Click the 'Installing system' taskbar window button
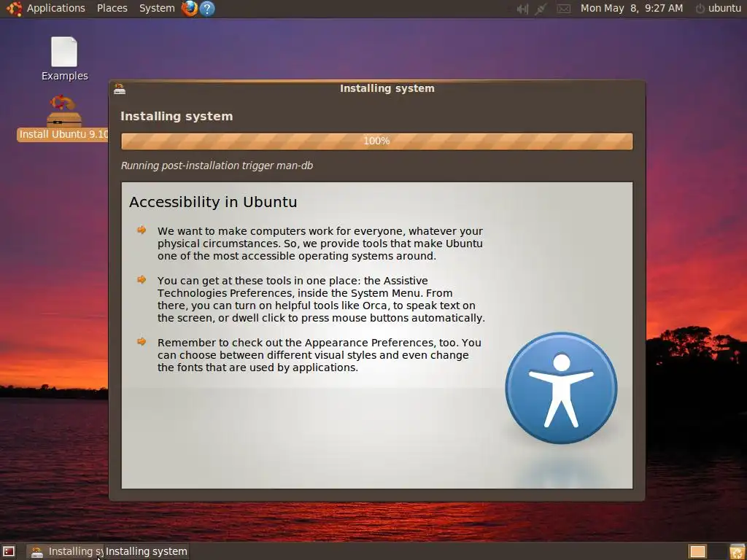This screenshot has width=747, height=560. (65, 551)
